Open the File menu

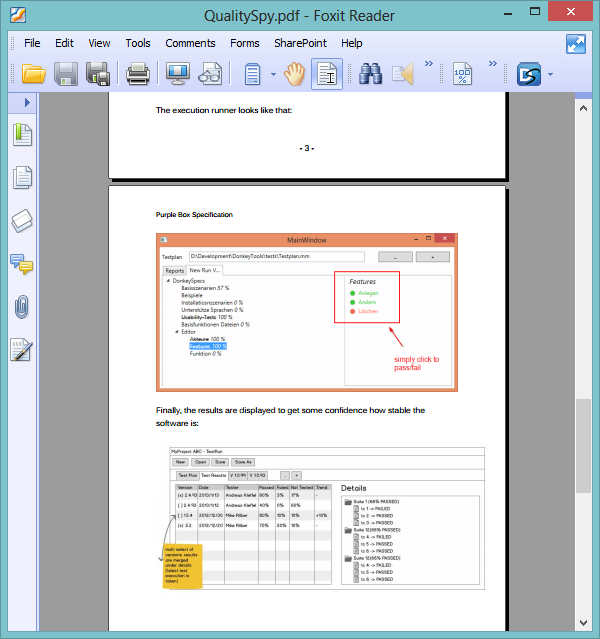[x=32, y=43]
